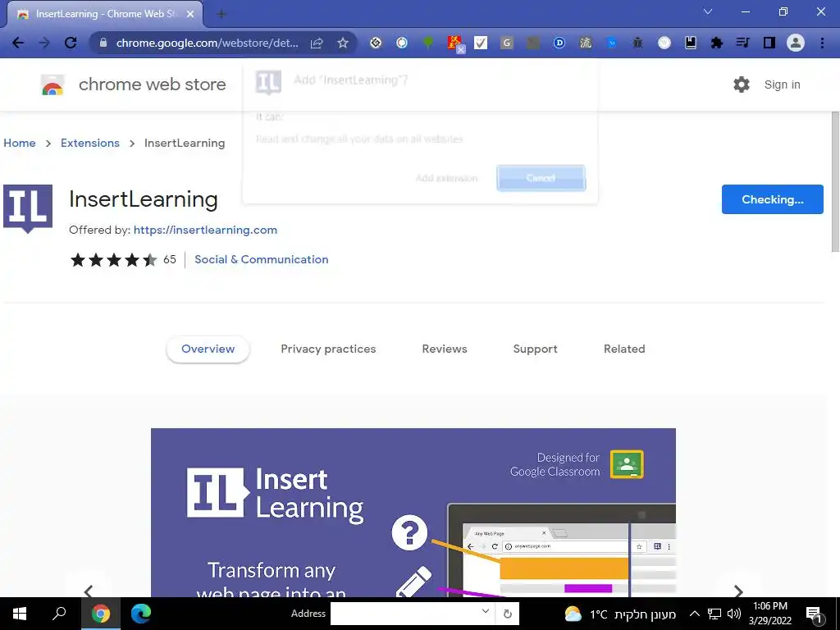Viewport: 840px width, 630px height.
Task: Focus the taskbar Address input field
Action: click(412, 614)
